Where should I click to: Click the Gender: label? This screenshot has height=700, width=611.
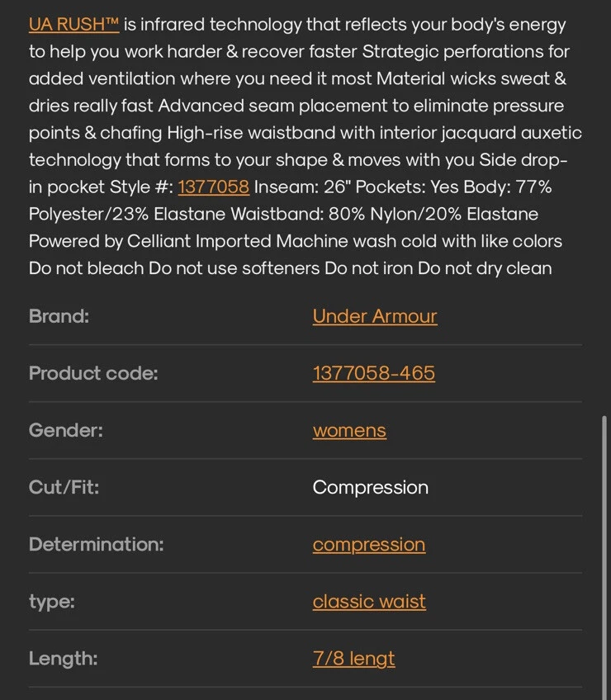pyautogui.click(x=66, y=430)
